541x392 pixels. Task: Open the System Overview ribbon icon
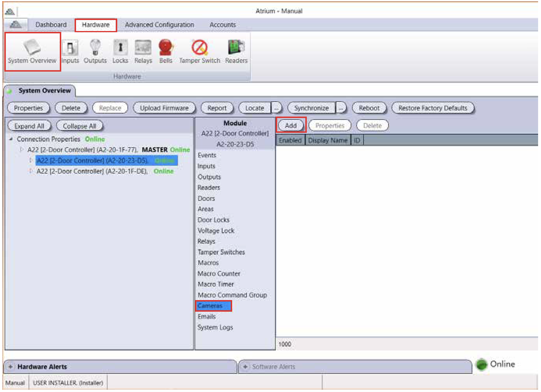pos(32,52)
